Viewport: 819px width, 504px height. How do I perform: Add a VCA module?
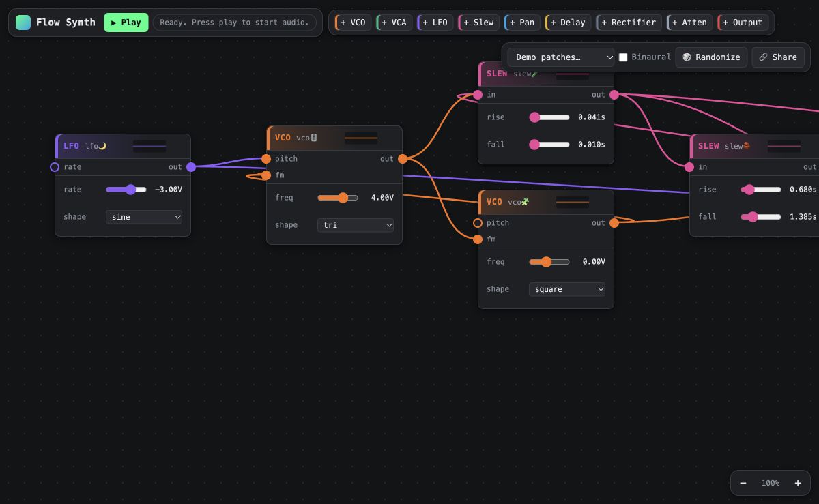(x=394, y=23)
